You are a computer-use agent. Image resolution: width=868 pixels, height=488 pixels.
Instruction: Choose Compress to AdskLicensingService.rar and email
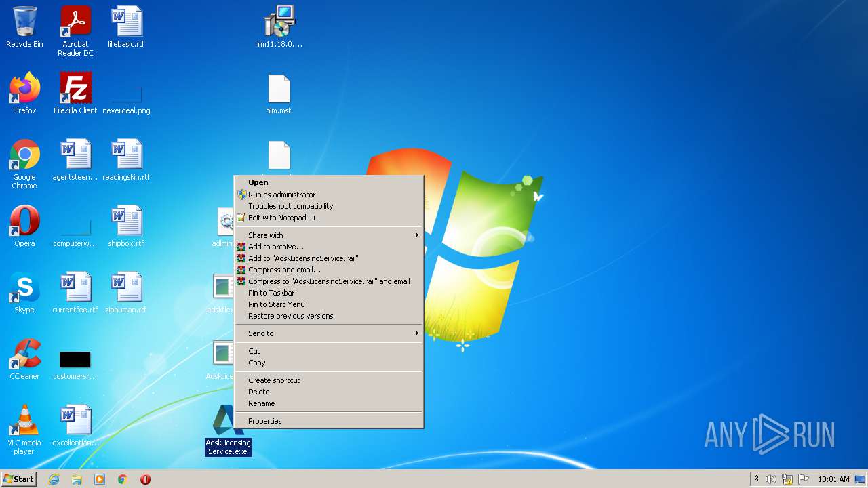329,281
